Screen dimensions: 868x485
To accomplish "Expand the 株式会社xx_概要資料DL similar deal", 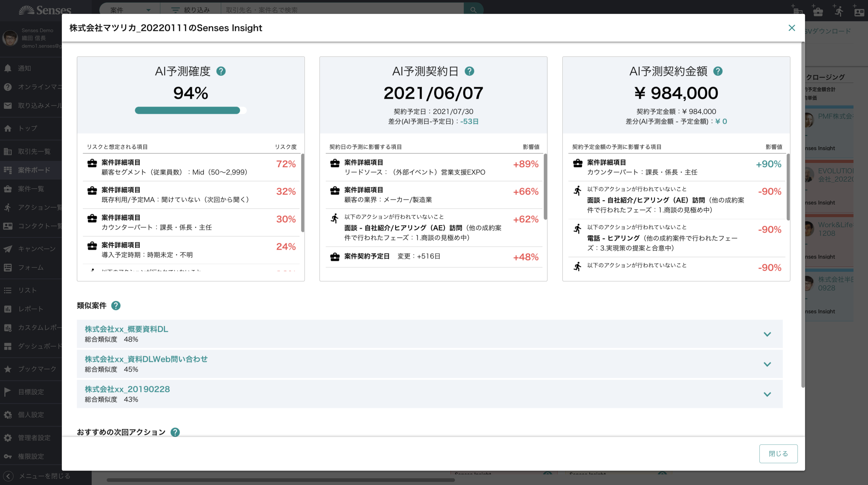I will pos(767,334).
